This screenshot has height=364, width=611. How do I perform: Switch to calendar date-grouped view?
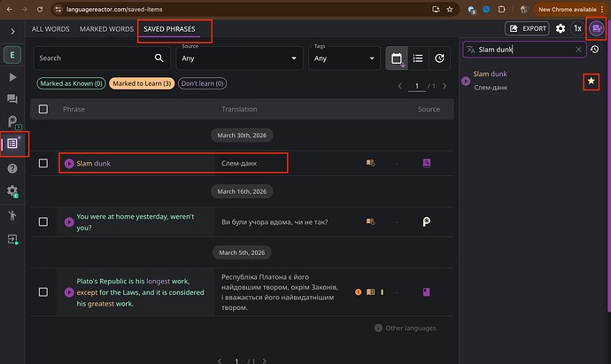397,58
